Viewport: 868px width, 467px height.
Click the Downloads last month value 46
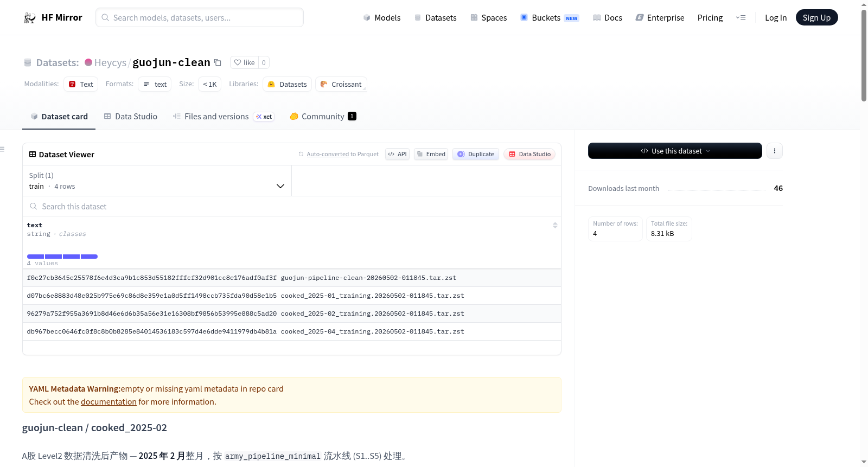click(778, 188)
